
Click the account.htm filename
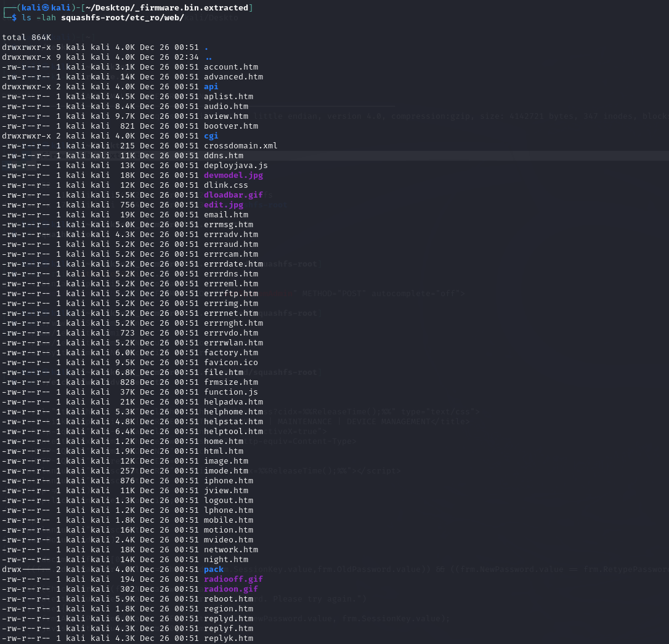pyautogui.click(x=231, y=67)
